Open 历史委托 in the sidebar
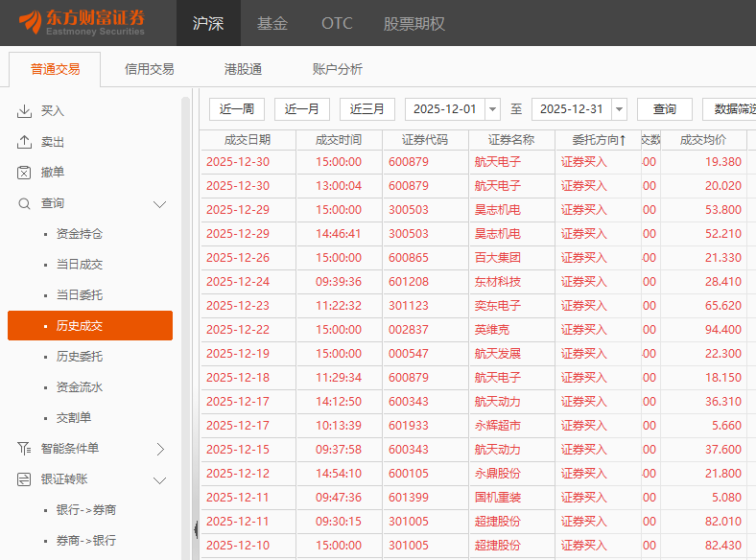Viewport: 756px width, 560px height. (x=80, y=357)
